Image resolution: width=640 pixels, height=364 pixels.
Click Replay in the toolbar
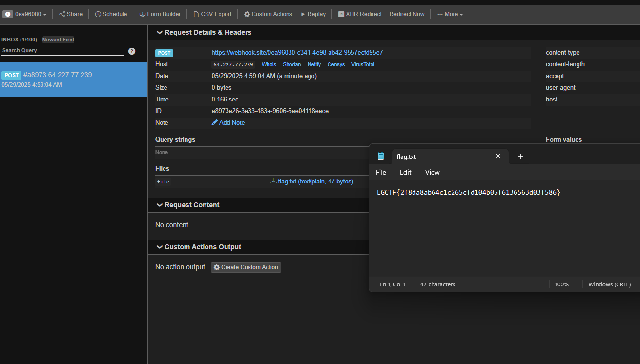313,14
